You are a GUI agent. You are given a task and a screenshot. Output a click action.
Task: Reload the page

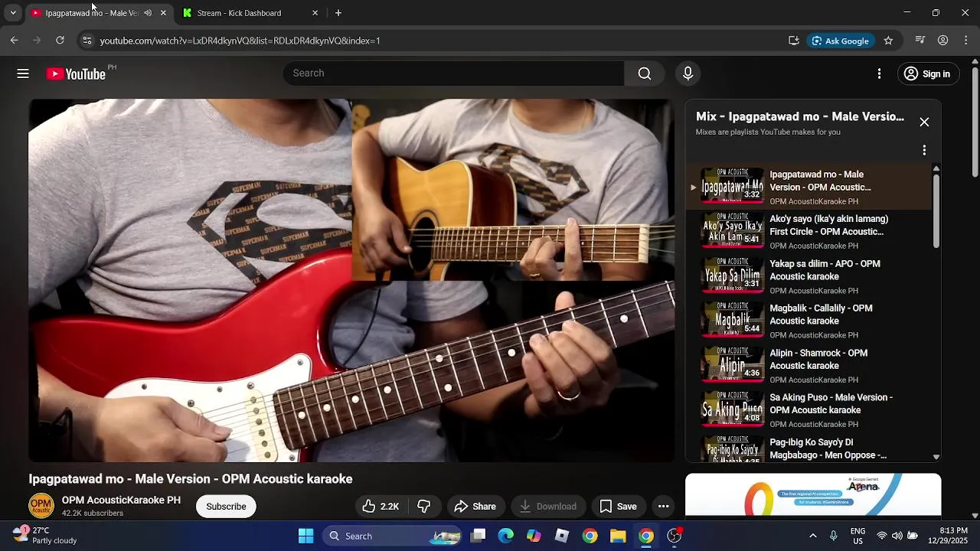coord(60,41)
